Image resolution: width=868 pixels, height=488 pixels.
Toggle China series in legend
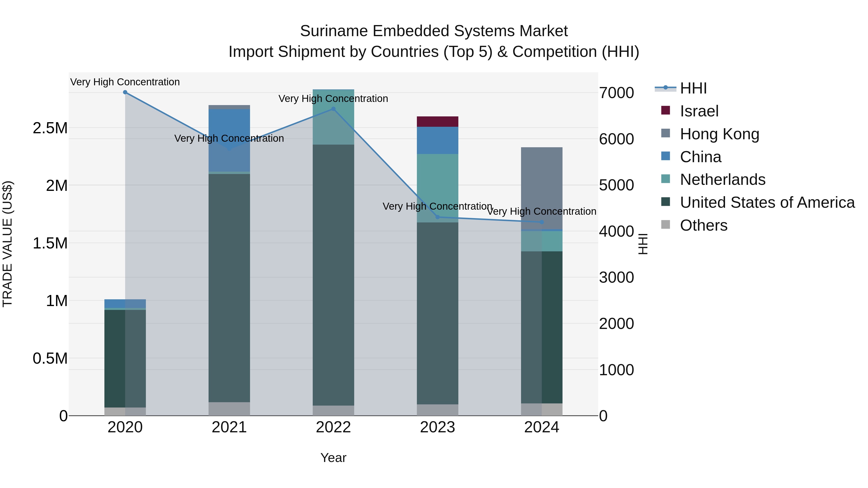(x=692, y=157)
